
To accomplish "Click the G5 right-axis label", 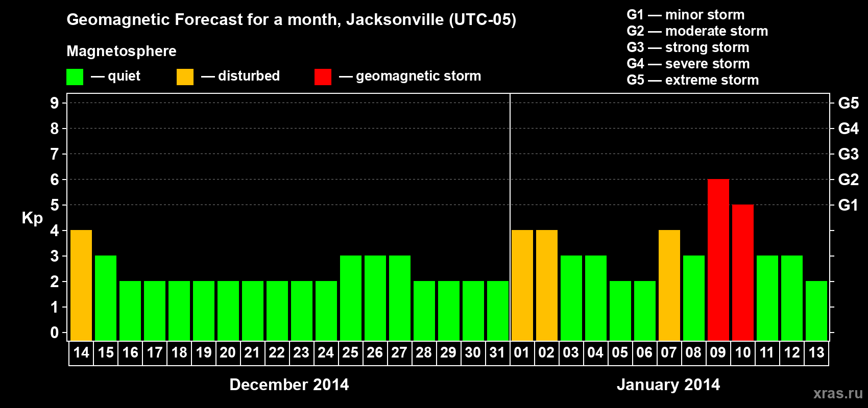I will point(848,103).
